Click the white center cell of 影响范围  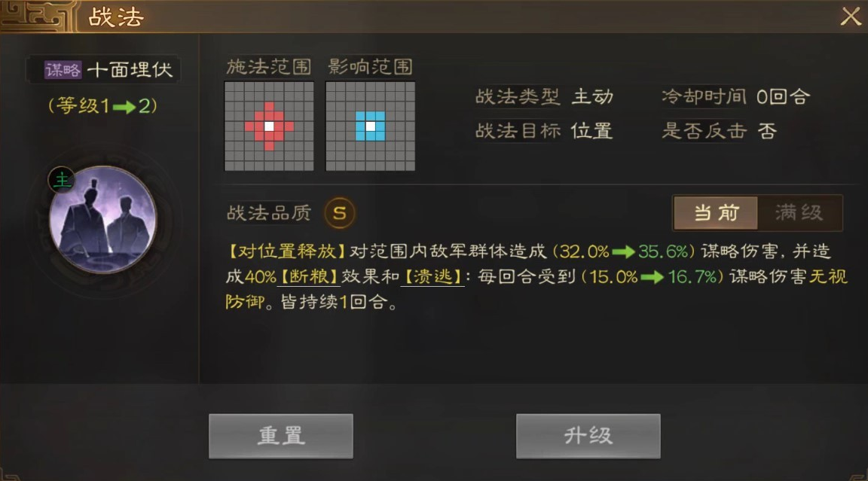[371, 126]
